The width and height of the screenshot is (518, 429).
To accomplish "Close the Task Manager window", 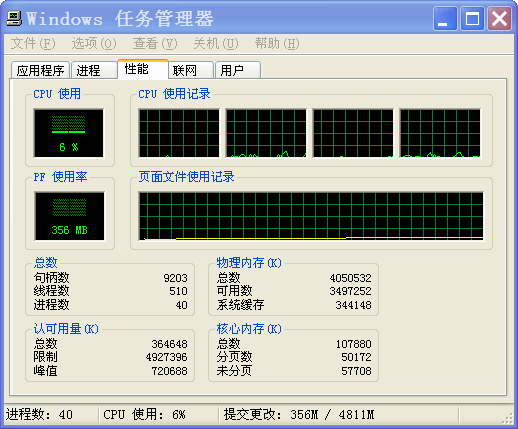I will pyautogui.click(x=499, y=19).
